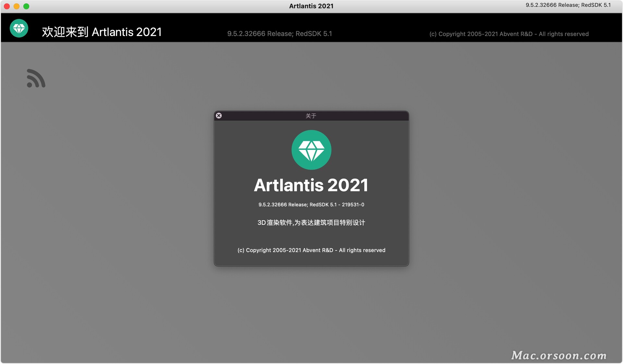
Task: Click the header copyright Abvent R&D text
Action: click(508, 34)
